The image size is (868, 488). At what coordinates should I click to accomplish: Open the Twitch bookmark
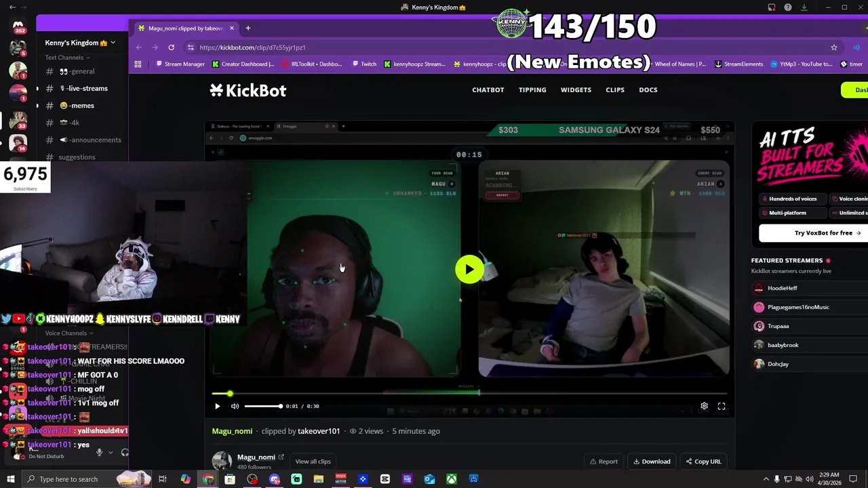coord(363,64)
